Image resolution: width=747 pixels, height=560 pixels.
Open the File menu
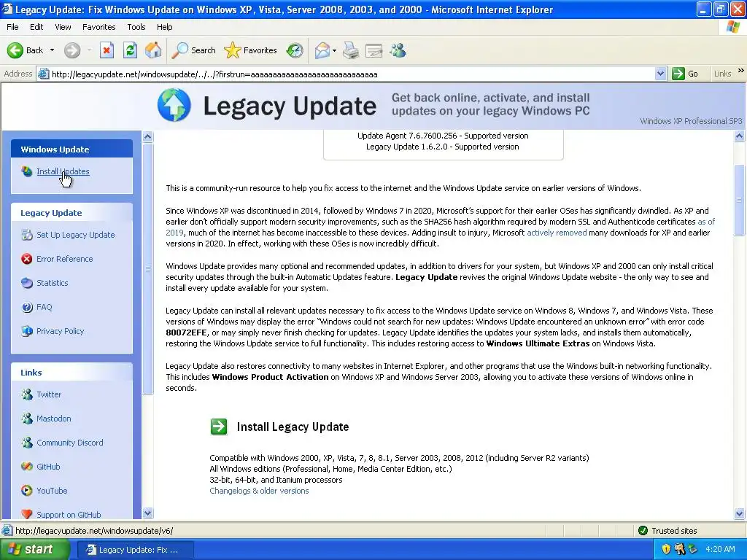(13, 27)
